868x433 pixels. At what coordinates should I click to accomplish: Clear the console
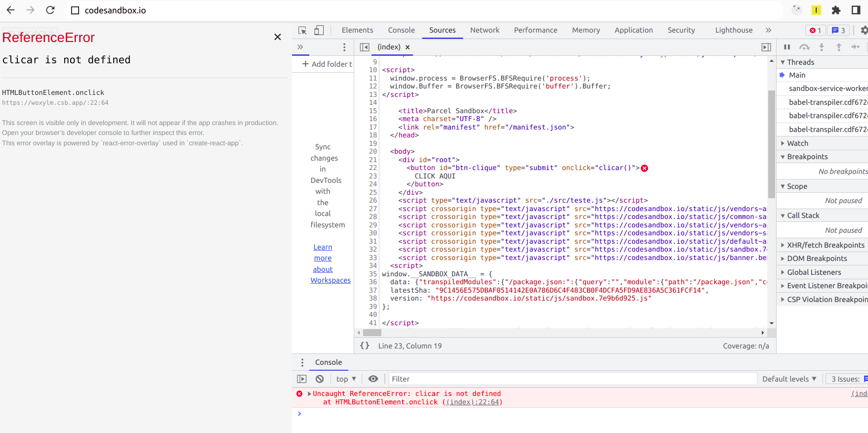point(320,379)
